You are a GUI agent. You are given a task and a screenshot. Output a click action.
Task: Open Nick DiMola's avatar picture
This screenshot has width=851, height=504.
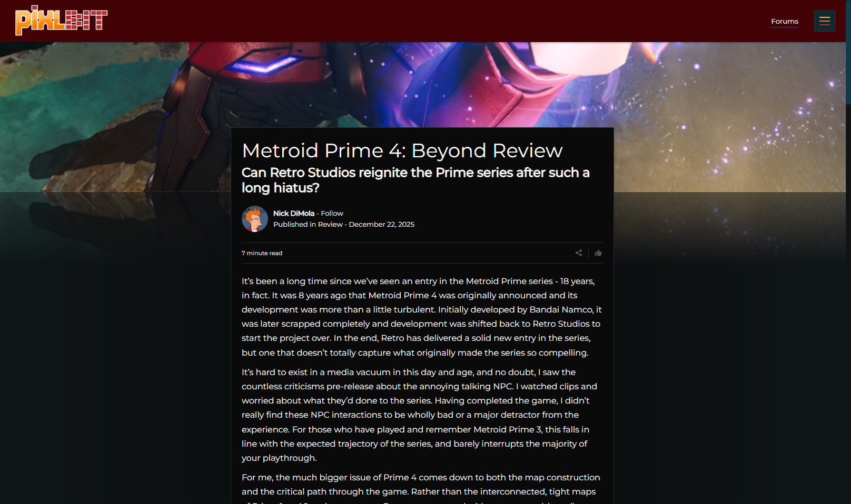tap(255, 219)
